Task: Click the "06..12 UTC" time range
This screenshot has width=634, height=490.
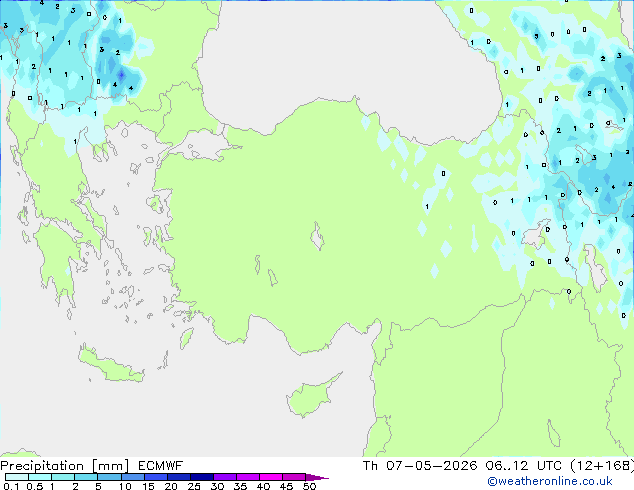Action: tap(524, 466)
